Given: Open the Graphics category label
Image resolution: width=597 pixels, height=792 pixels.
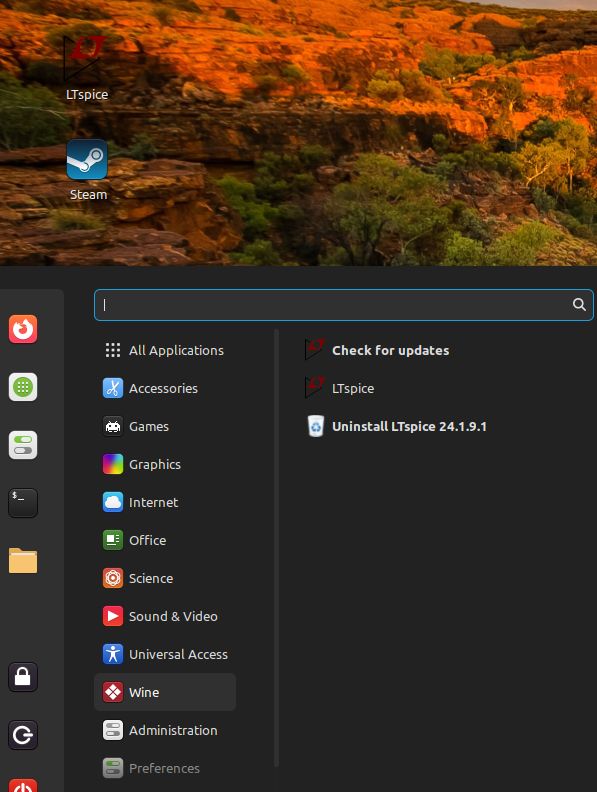Looking at the screenshot, I should point(155,464).
